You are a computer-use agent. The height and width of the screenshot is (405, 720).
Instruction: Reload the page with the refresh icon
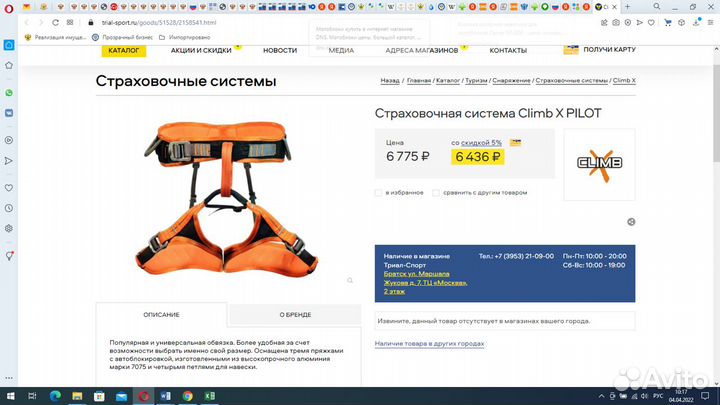[x=55, y=22]
